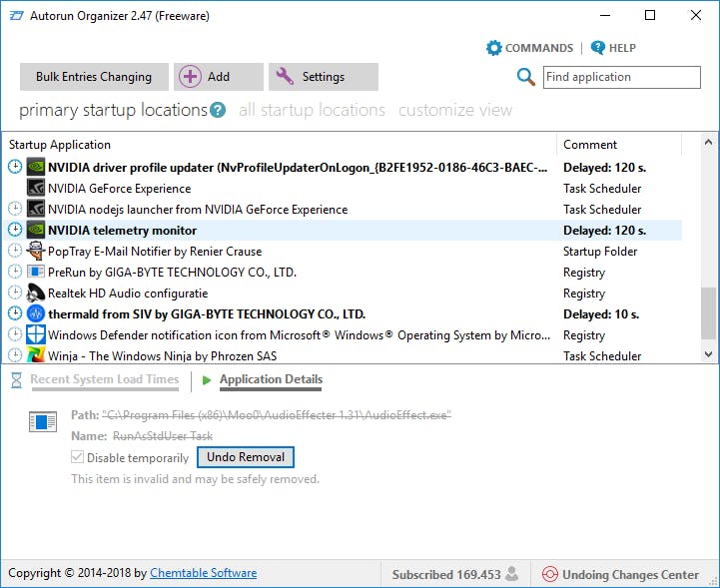Viewport: 720px width, 588px height.
Task: Click the Find application search field
Action: (x=621, y=77)
